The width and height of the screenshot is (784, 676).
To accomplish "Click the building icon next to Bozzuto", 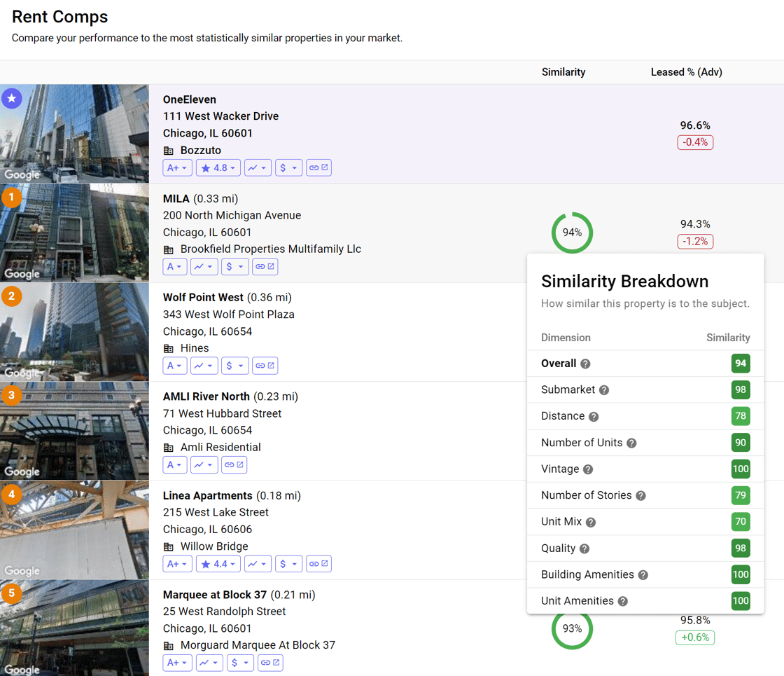I will 169,151.
